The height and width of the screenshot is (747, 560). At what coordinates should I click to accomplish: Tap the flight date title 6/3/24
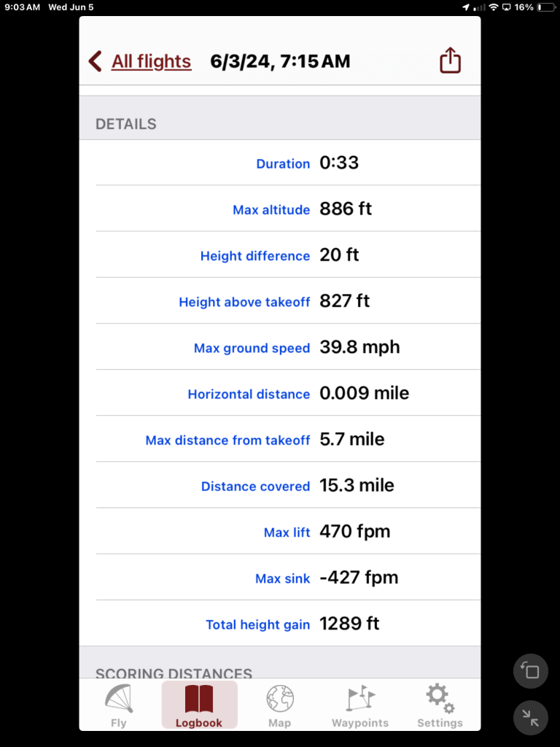tap(280, 62)
